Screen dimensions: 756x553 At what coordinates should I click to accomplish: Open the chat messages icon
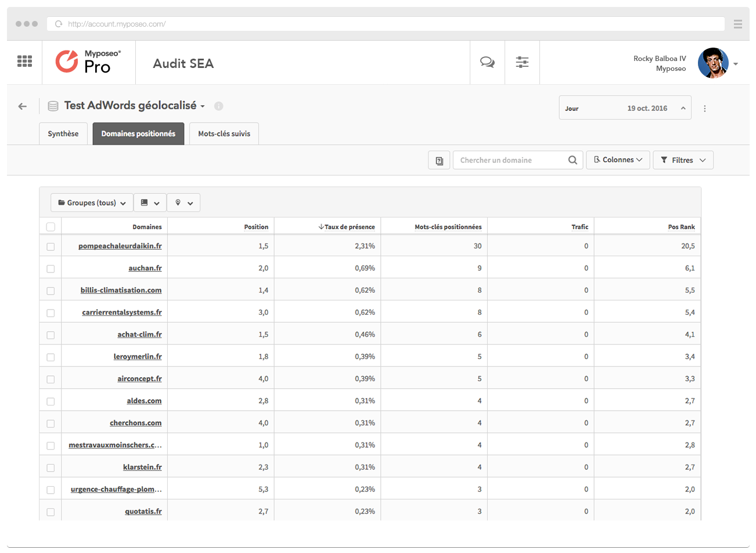[x=487, y=62]
